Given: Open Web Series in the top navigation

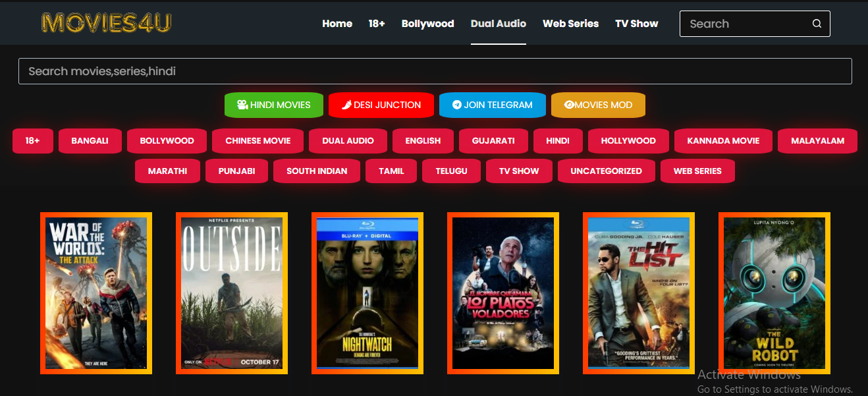Looking at the screenshot, I should tap(570, 24).
